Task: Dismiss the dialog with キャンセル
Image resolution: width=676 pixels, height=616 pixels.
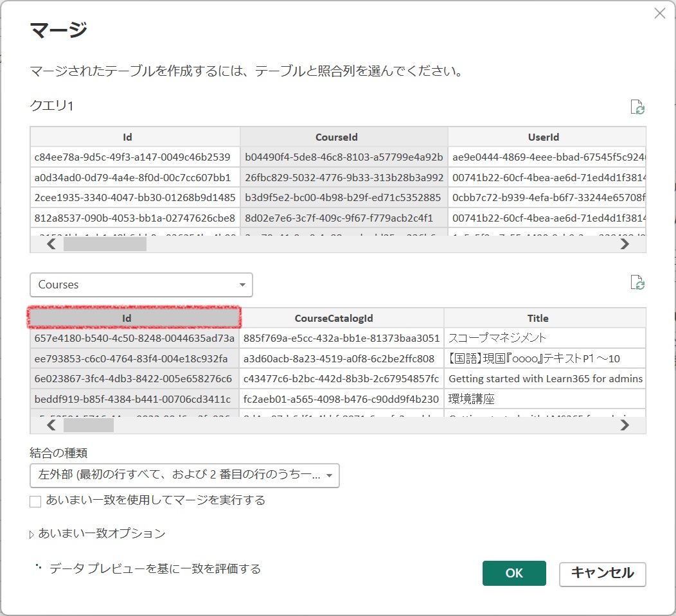Action: point(602,574)
